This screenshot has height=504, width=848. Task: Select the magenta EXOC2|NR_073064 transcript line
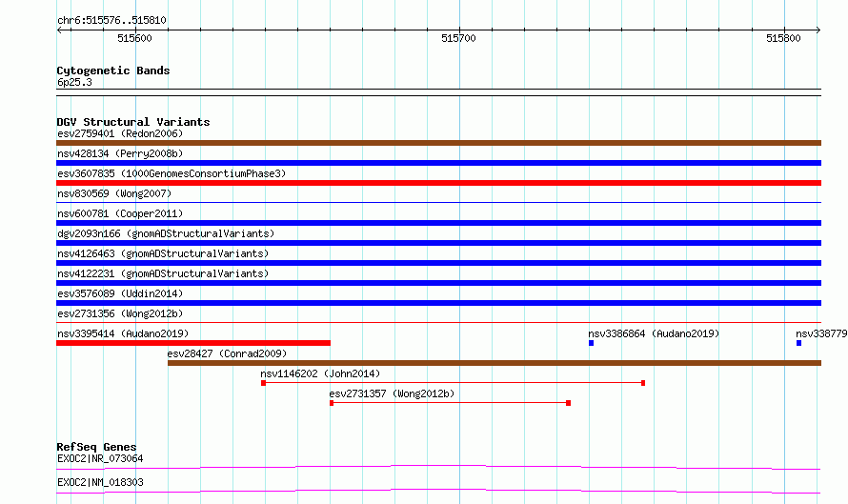[x=438, y=467]
